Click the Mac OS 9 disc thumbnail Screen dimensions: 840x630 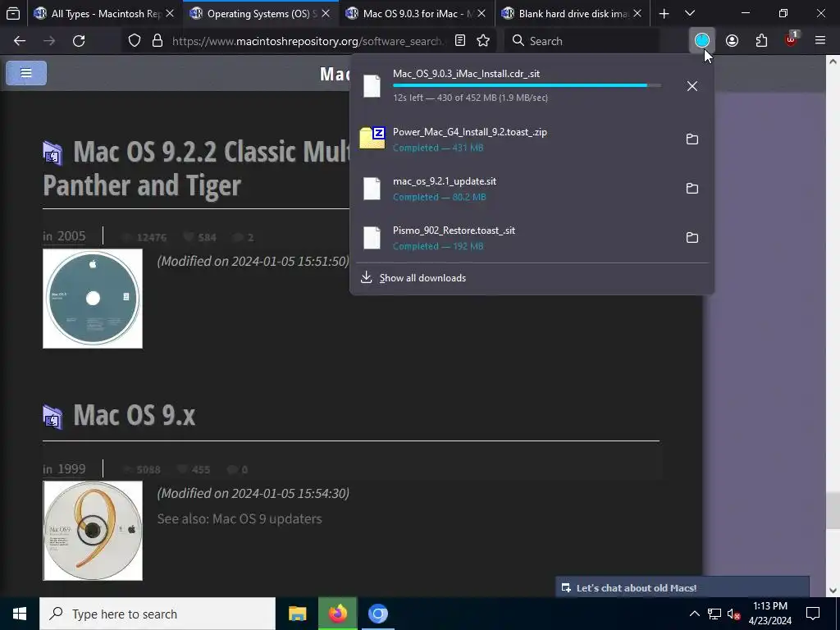93,531
